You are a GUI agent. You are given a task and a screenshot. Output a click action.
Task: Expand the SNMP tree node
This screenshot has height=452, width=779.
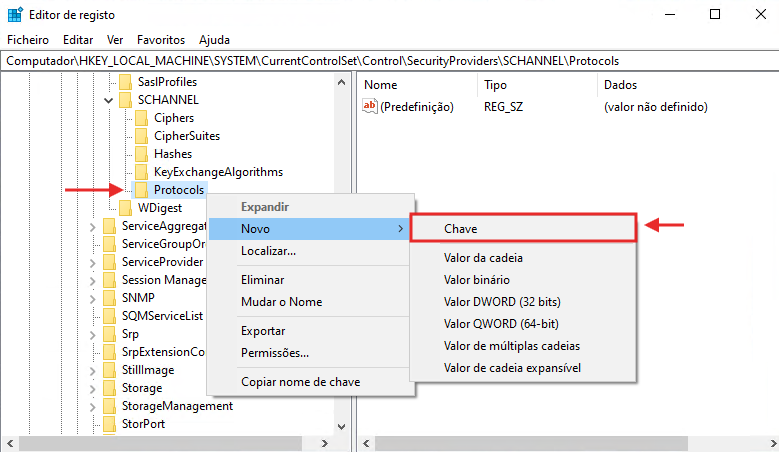point(92,299)
